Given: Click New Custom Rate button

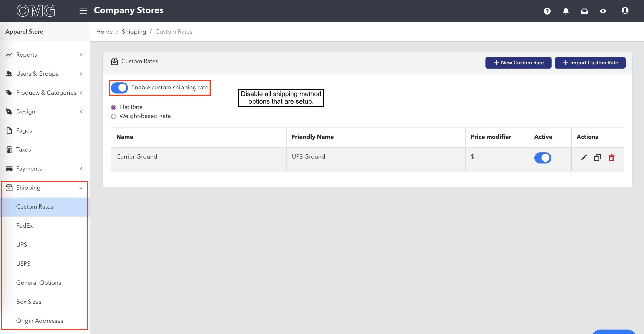Looking at the screenshot, I should 518,63.
